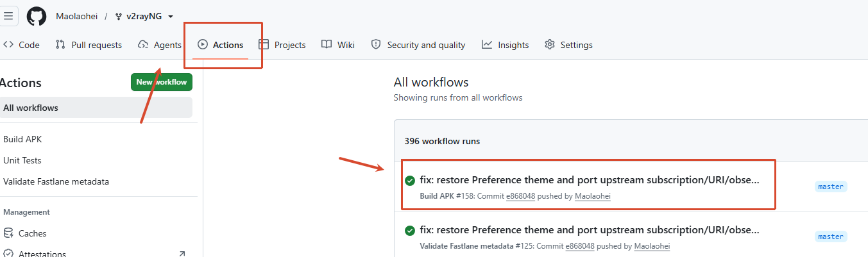
Task: Click the Settings gear icon
Action: click(x=550, y=45)
